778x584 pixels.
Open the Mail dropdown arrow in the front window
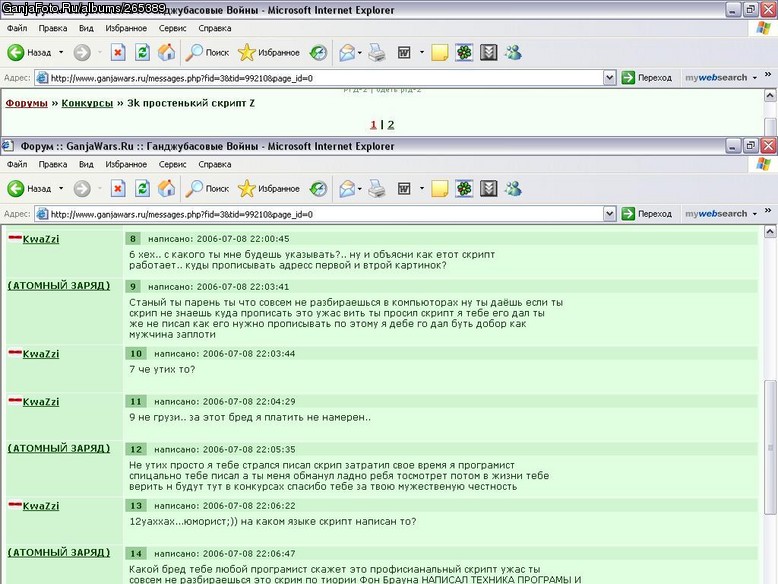pyautogui.click(x=359, y=189)
